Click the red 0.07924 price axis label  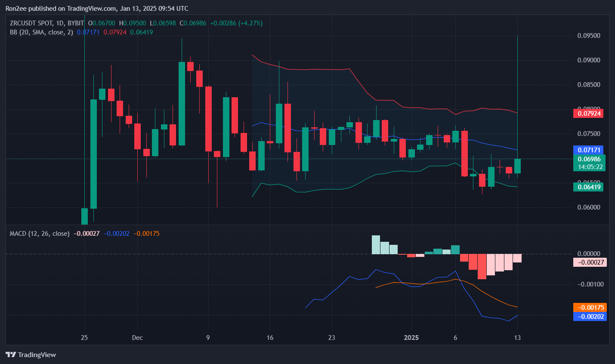(588, 114)
